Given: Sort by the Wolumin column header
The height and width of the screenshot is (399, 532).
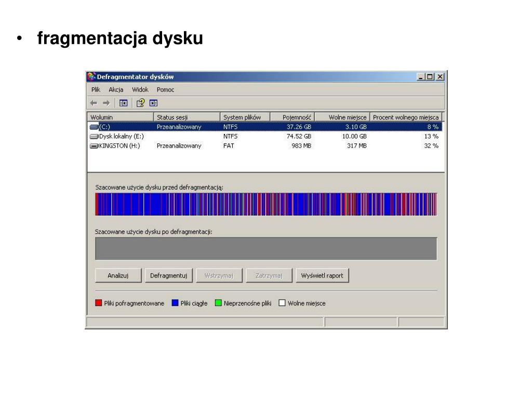Looking at the screenshot, I should (x=121, y=117).
